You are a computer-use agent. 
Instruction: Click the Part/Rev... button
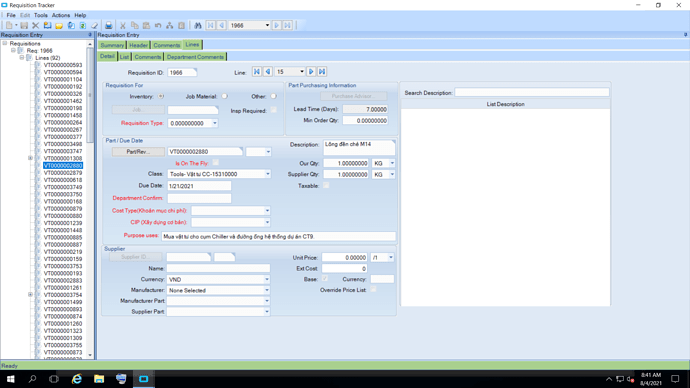click(138, 152)
